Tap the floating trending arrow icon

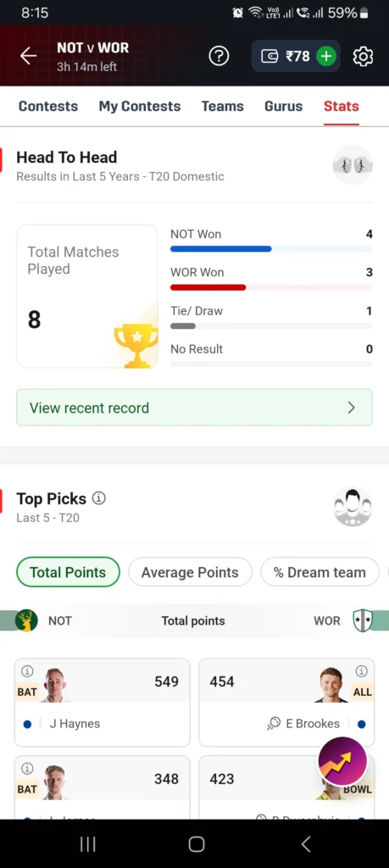pyautogui.click(x=342, y=761)
